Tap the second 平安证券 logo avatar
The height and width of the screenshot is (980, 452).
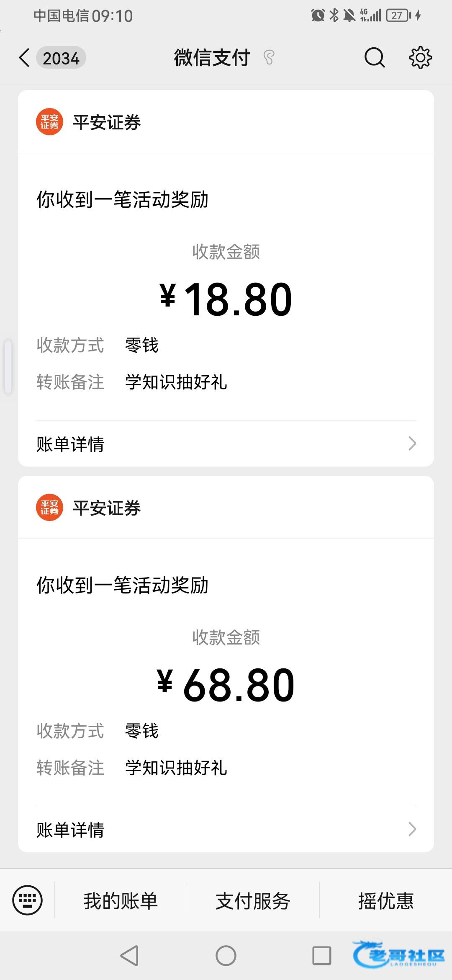click(x=49, y=508)
